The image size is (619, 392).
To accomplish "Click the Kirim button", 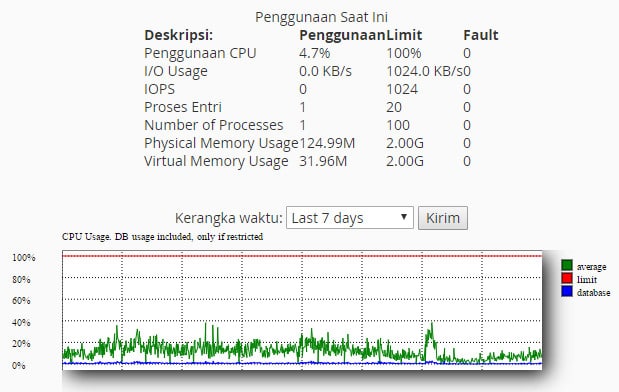I will point(443,218).
